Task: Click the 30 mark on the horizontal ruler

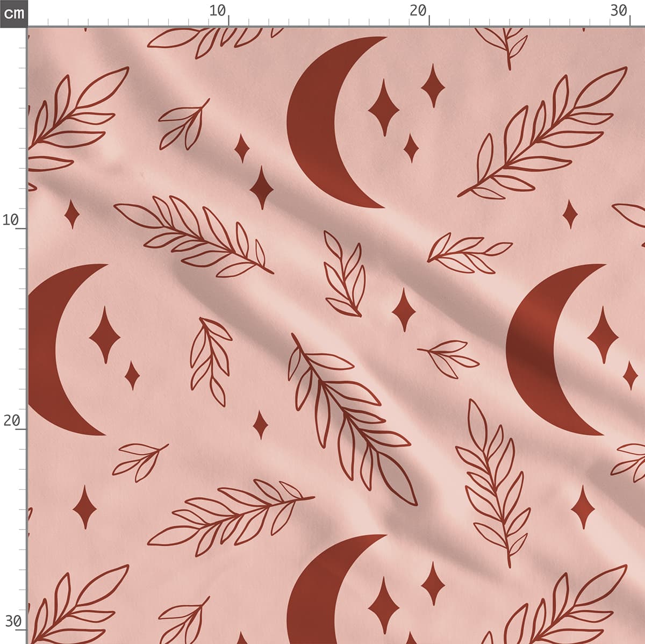Action: tap(619, 11)
